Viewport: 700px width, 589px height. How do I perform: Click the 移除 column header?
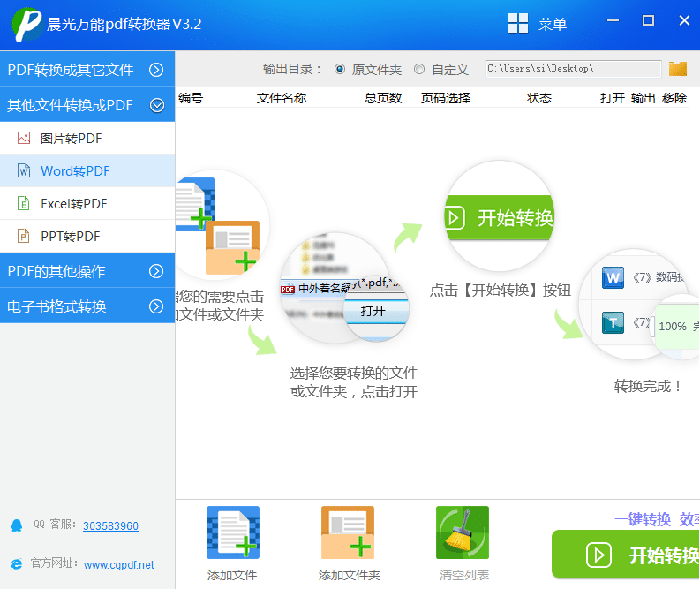click(674, 98)
